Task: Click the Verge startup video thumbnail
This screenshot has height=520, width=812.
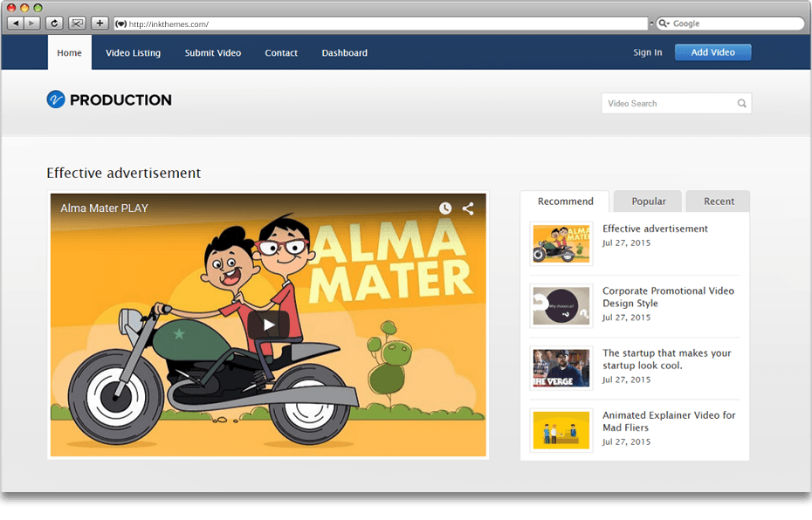Action: [561, 368]
